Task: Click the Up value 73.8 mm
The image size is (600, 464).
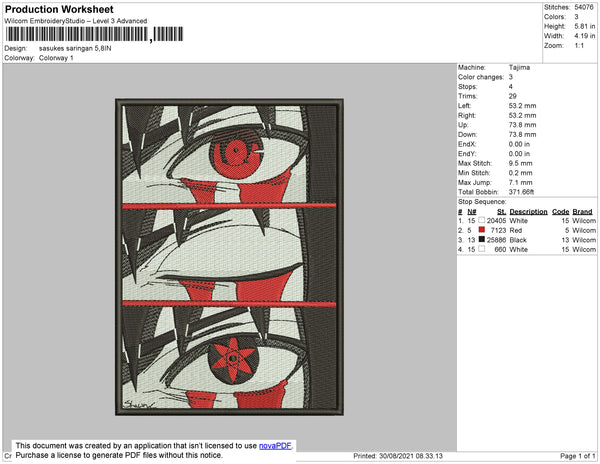Action: (522, 125)
